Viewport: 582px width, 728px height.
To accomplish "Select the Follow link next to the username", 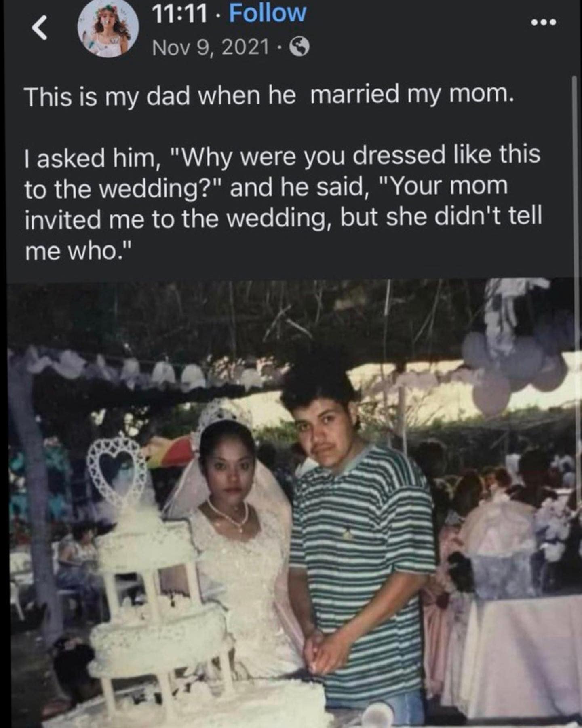I will pyautogui.click(x=268, y=15).
